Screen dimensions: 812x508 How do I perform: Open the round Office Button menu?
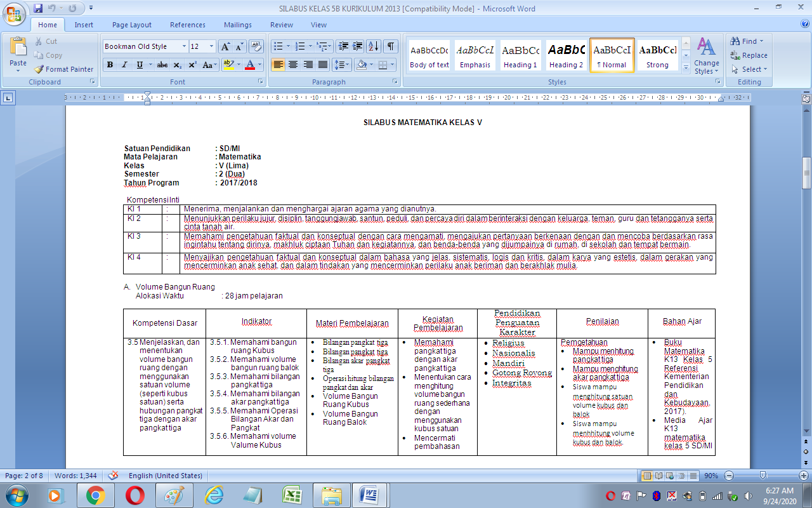[14, 14]
